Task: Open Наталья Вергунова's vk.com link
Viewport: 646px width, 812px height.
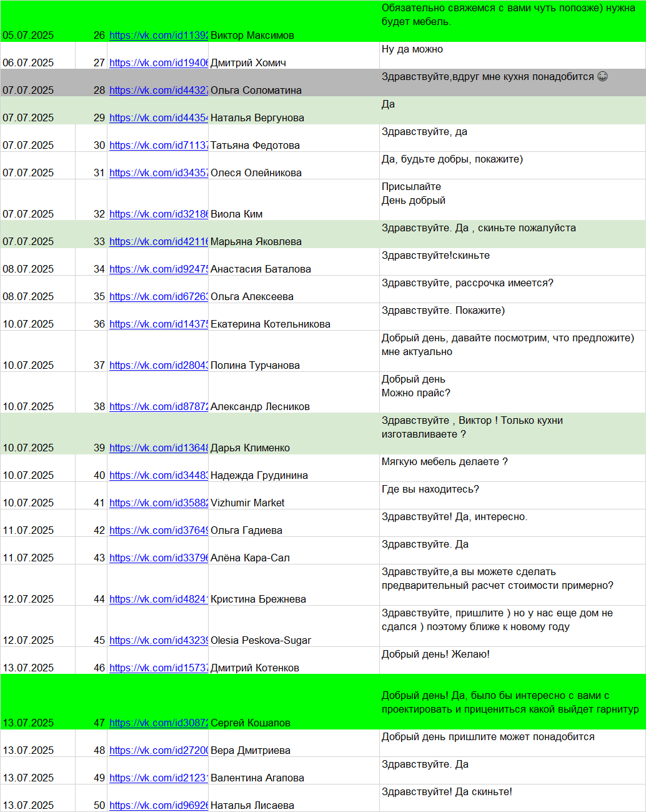Action: [x=159, y=118]
